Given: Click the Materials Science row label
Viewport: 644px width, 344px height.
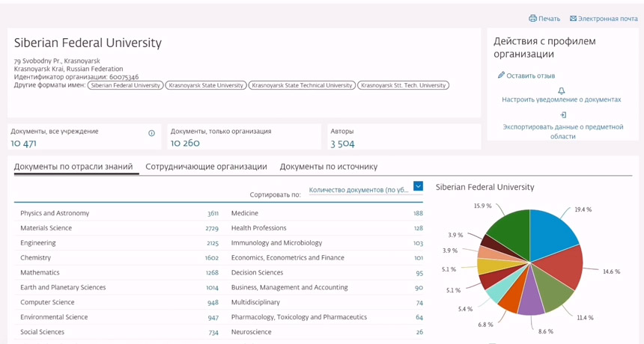Looking at the screenshot, I should [46, 228].
